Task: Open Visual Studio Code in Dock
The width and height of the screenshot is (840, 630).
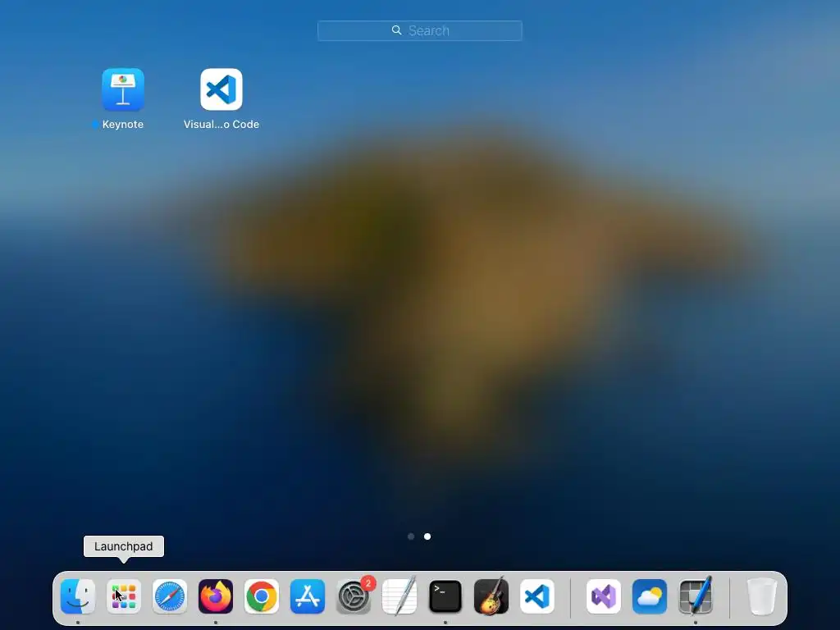Action: pyautogui.click(x=537, y=596)
